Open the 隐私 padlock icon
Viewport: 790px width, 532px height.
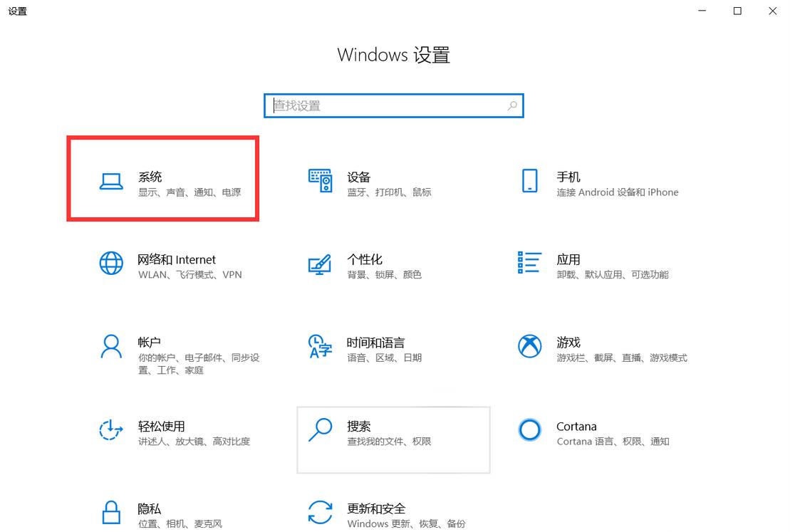tap(111, 512)
